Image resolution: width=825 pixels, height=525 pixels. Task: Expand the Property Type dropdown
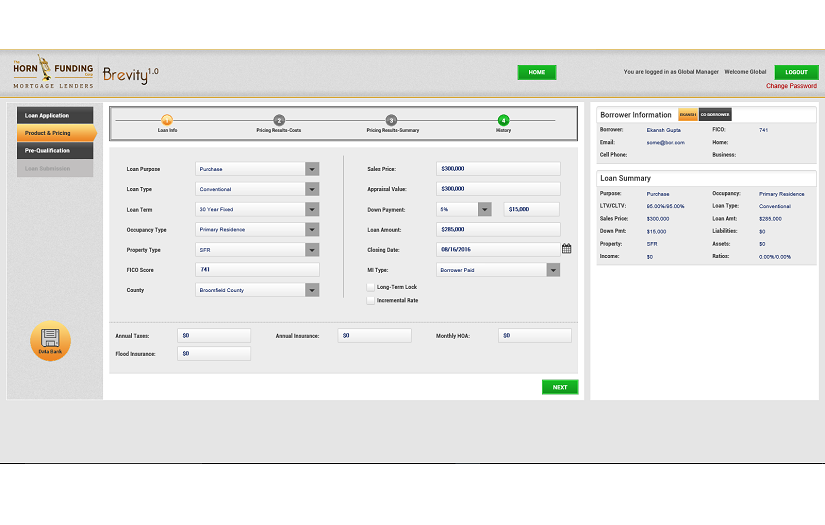tap(312, 250)
